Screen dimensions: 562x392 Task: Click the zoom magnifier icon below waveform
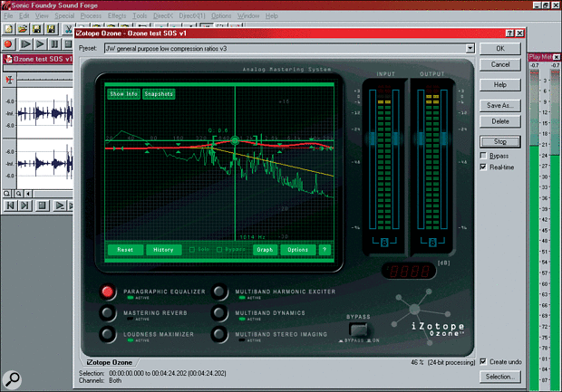click(7, 194)
